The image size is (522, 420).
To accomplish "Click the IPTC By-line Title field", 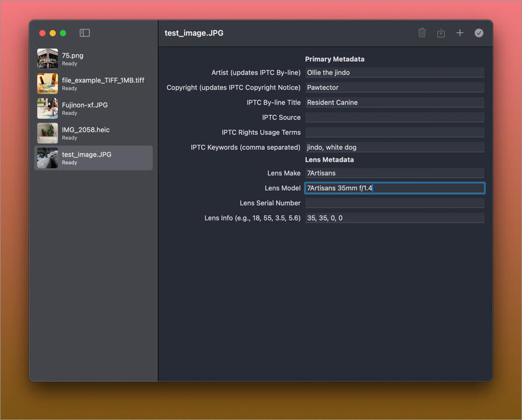I will click(394, 103).
